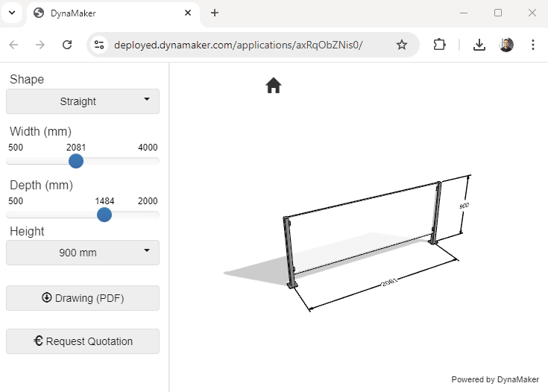Open browser downloads
This screenshot has width=548, height=392.
point(479,45)
